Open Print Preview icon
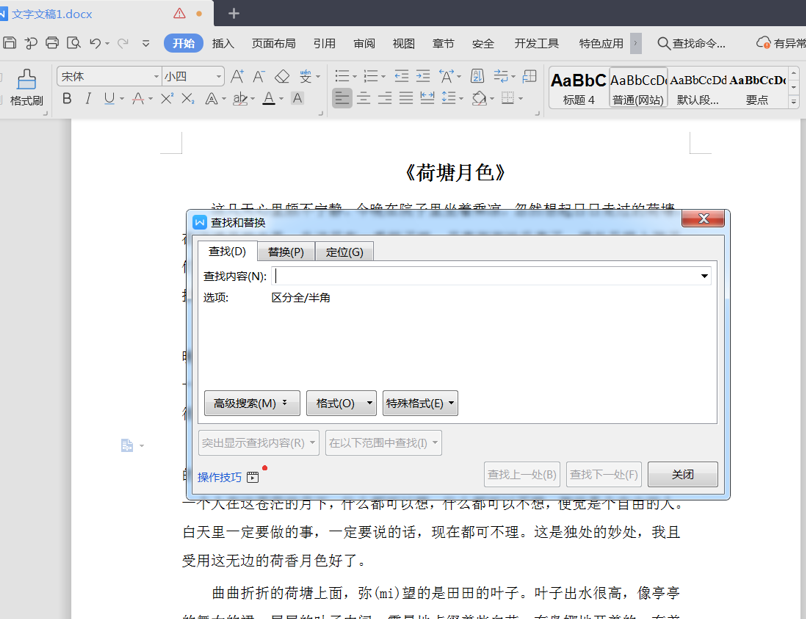This screenshot has height=619, width=806. tap(74, 43)
